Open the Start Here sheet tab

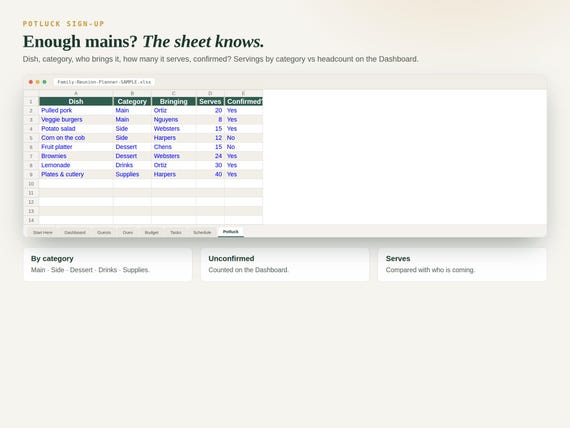coord(43,232)
